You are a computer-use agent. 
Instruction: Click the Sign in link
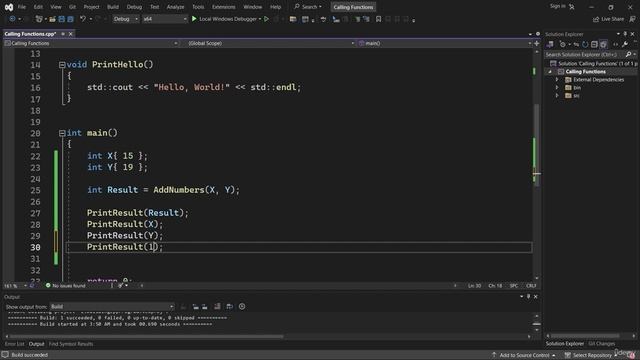(558, 6)
